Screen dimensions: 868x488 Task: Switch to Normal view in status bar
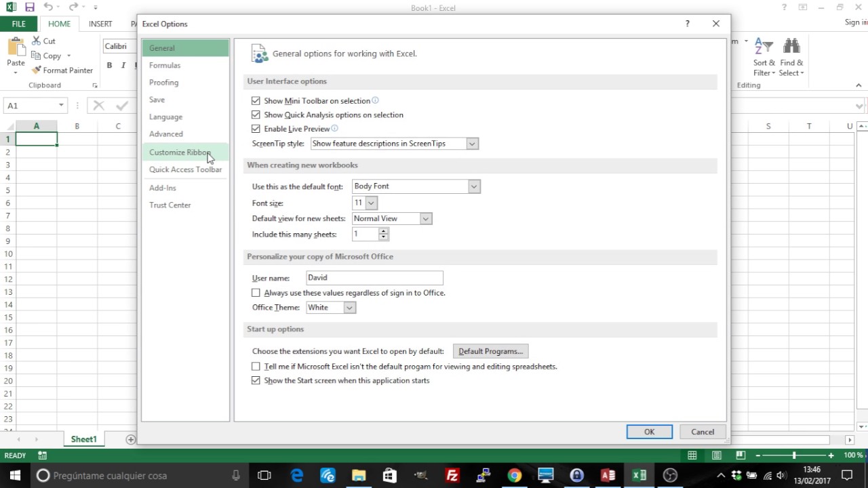click(692, 455)
